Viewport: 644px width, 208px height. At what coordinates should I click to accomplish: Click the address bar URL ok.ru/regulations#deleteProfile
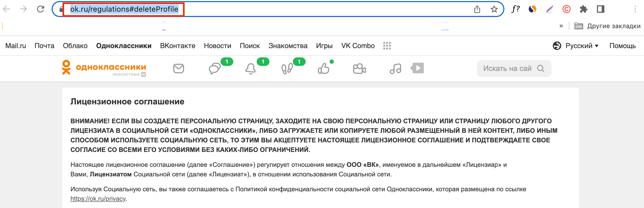tap(124, 9)
